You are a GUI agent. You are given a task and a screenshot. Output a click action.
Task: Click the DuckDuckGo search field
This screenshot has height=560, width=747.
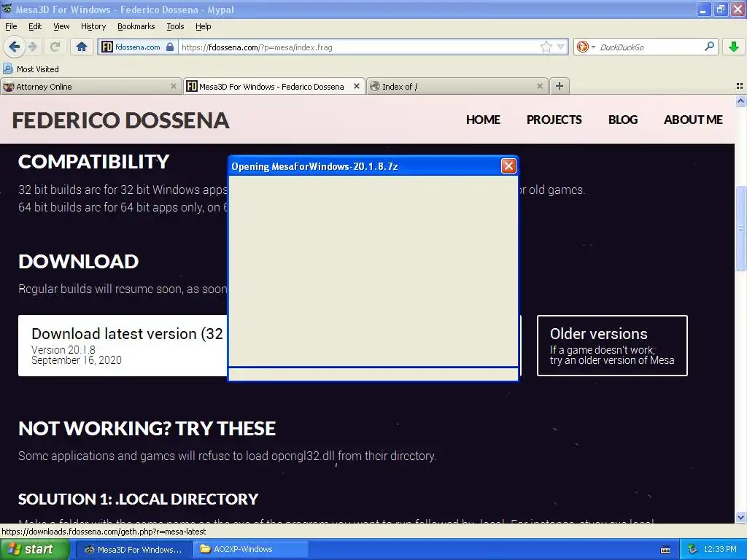pos(650,47)
